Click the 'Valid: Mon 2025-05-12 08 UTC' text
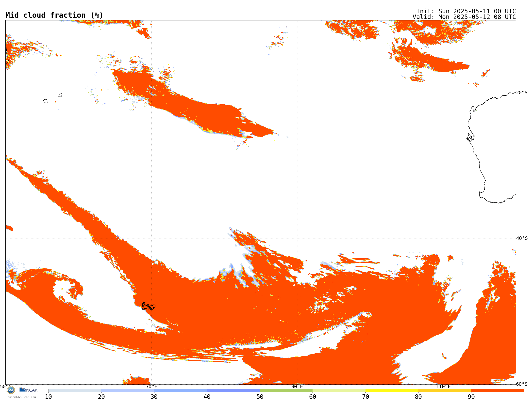The image size is (532, 400). pyautogui.click(x=464, y=17)
